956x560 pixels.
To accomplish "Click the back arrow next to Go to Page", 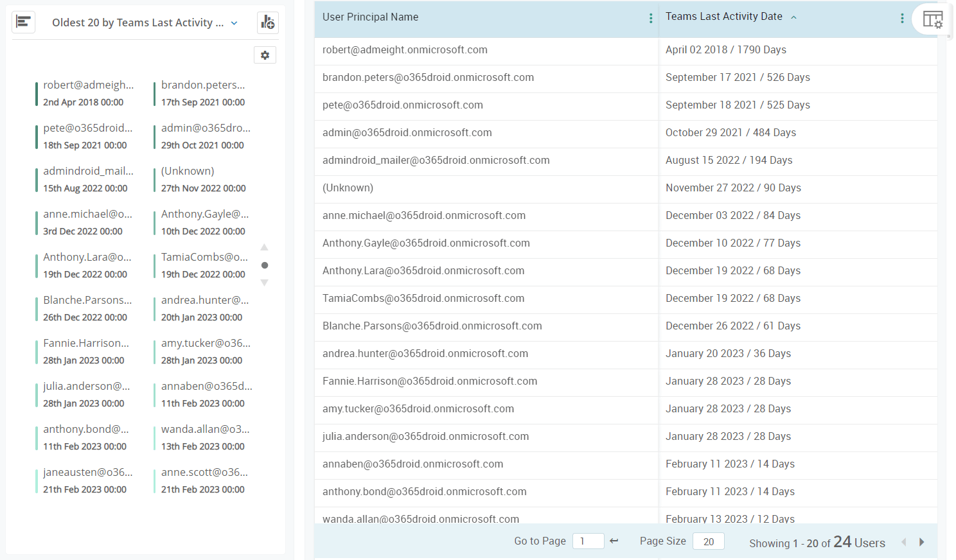I will coord(614,541).
